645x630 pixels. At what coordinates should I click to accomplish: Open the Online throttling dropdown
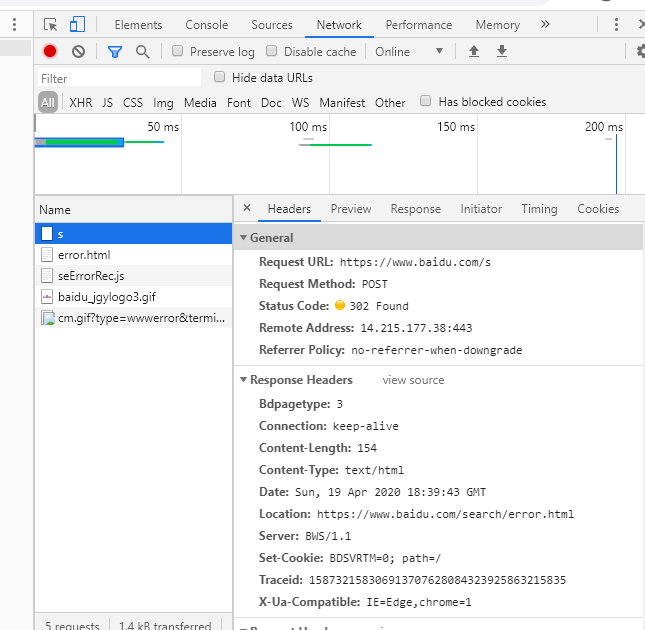pyautogui.click(x=409, y=52)
